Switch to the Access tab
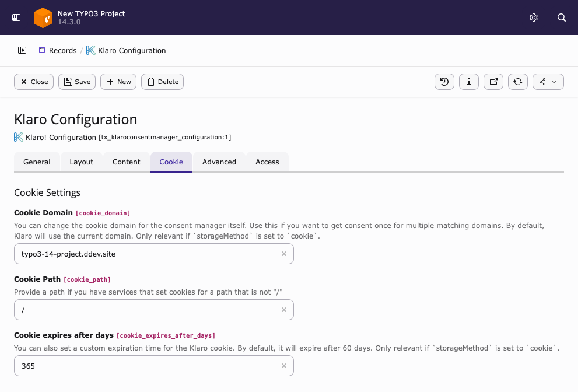Image resolution: width=578 pixels, height=392 pixels. [x=267, y=162]
